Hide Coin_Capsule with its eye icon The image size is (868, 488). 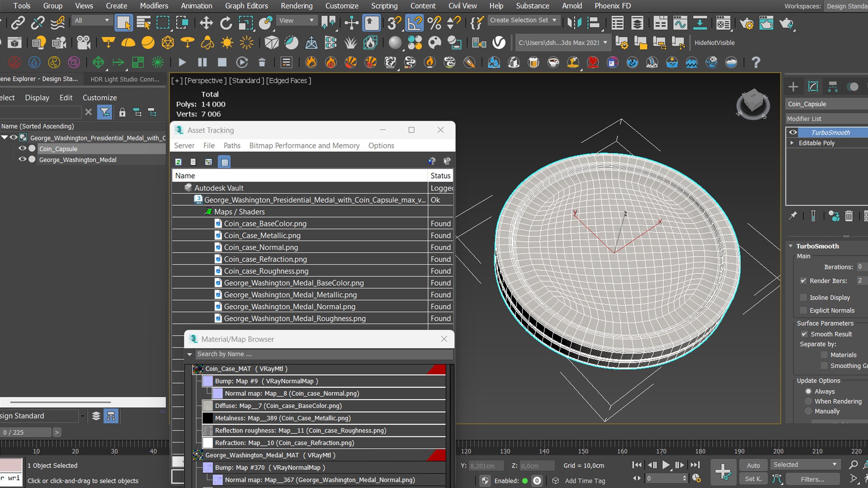click(x=22, y=148)
